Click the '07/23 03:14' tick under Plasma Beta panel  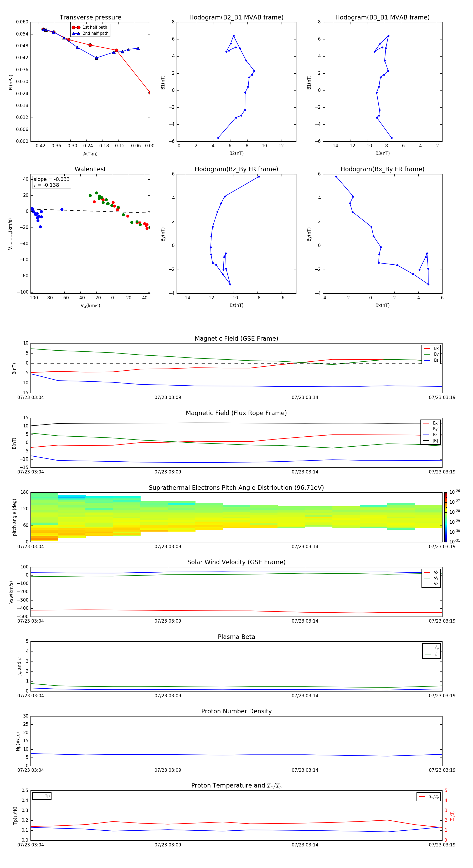point(305,696)
